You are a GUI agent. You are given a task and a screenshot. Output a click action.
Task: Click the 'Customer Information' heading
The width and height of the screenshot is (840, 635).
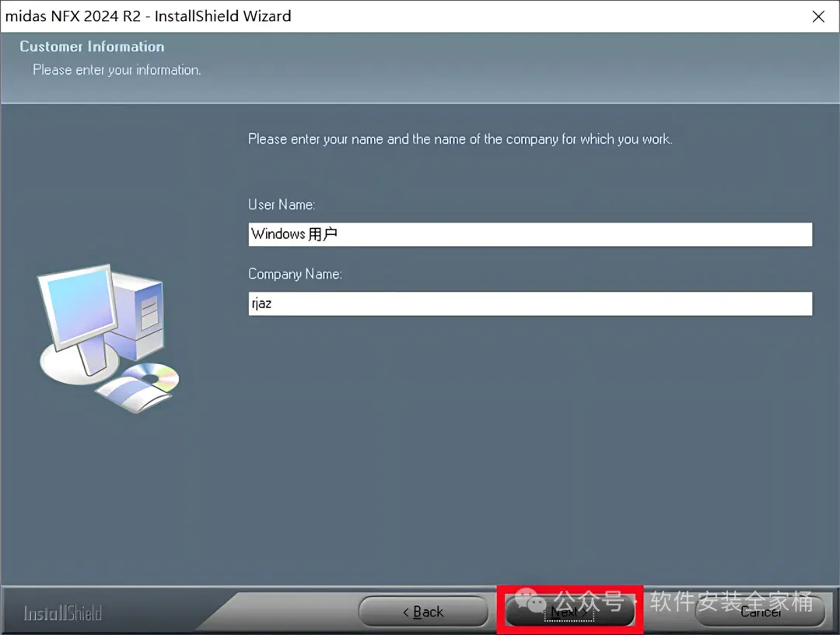(92, 47)
